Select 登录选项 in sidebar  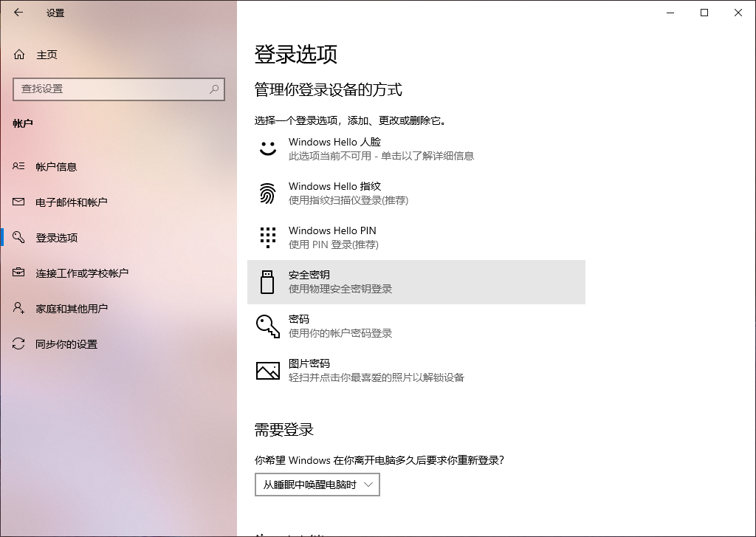tap(119, 237)
